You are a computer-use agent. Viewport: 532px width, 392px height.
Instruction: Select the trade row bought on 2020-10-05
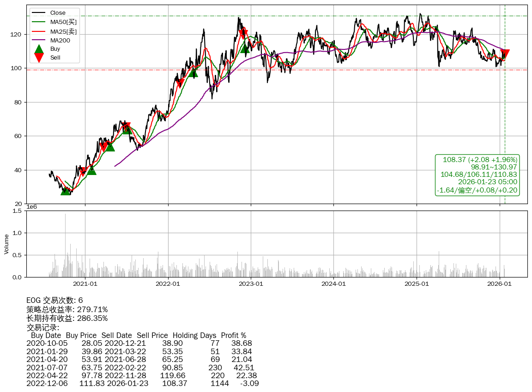(x=139, y=344)
